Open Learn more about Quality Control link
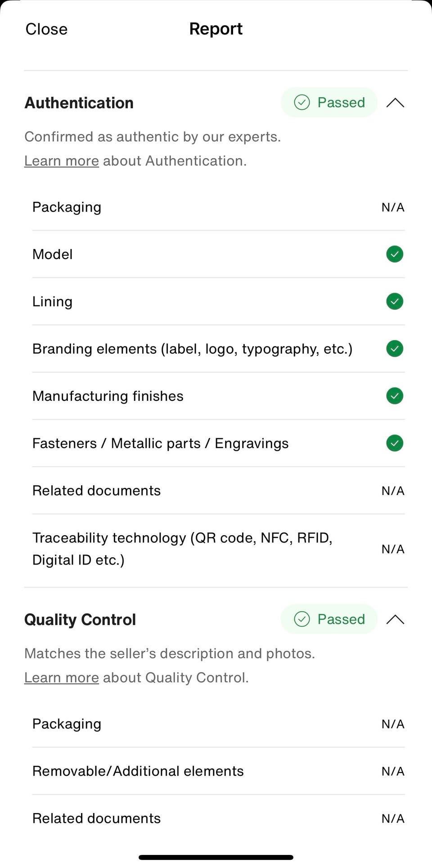The width and height of the screenshot is (432, 868). click(62, 677)
